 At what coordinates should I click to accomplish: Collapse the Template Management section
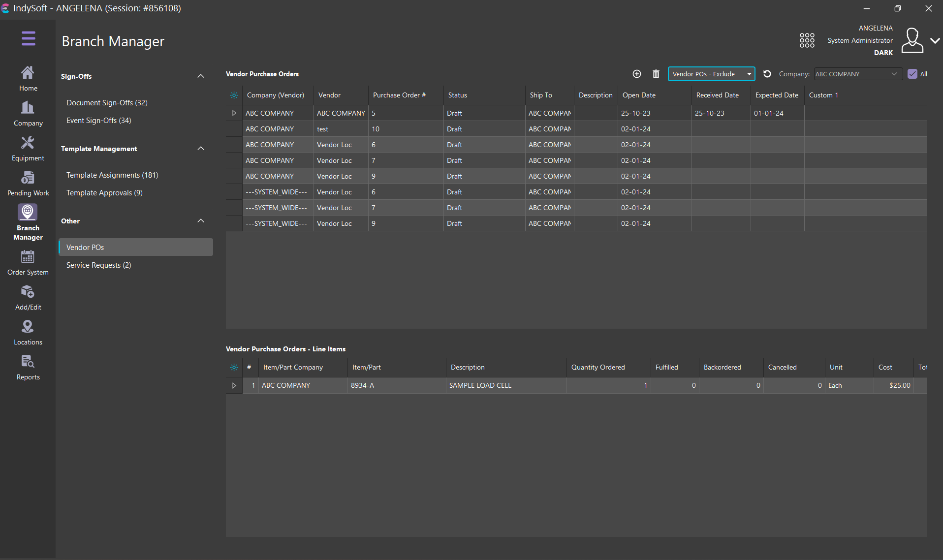pyautogui.click(x=200, y=149)
